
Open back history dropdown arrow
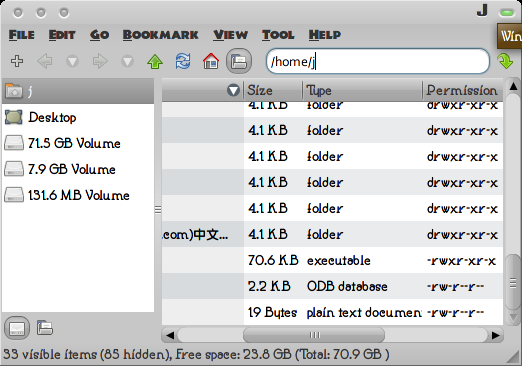(72, 62)
